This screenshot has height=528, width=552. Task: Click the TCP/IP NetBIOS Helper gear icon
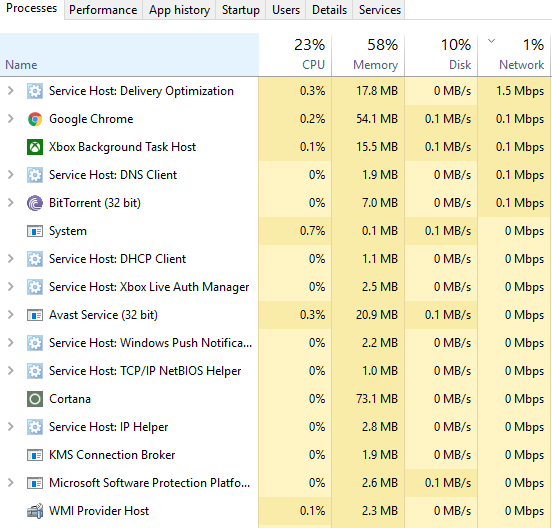(35, 371)
